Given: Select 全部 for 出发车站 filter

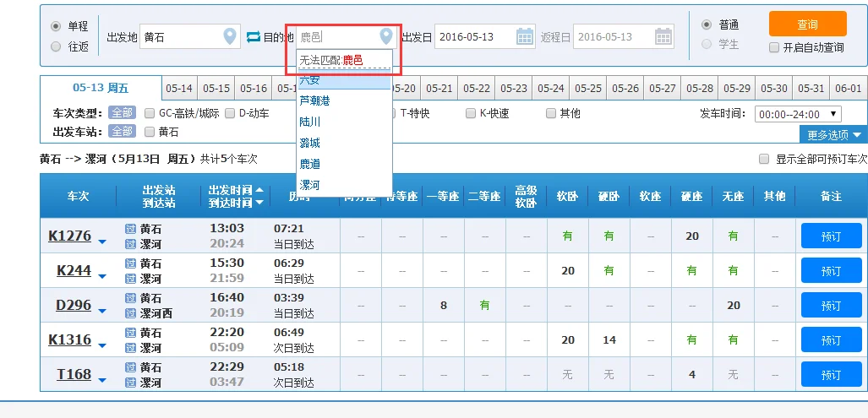Looking at the screenshot, I should point(122,131).
